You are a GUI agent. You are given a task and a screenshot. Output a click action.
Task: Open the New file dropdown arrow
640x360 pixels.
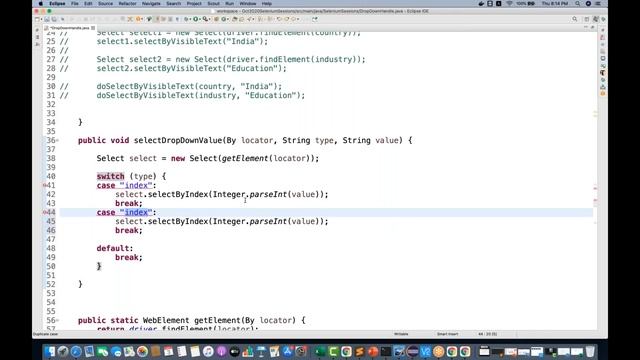41,19
